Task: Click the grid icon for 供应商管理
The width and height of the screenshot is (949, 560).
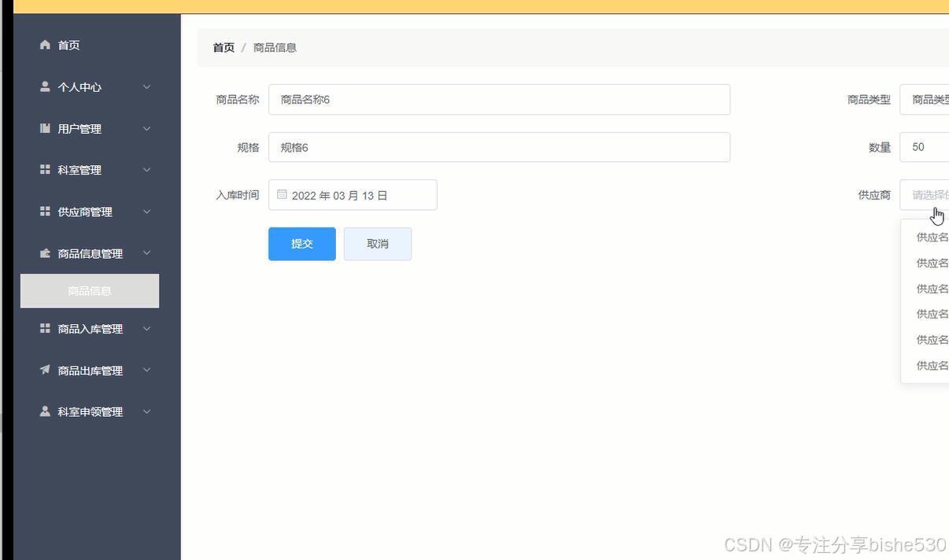Action: (x=45, y=211)
